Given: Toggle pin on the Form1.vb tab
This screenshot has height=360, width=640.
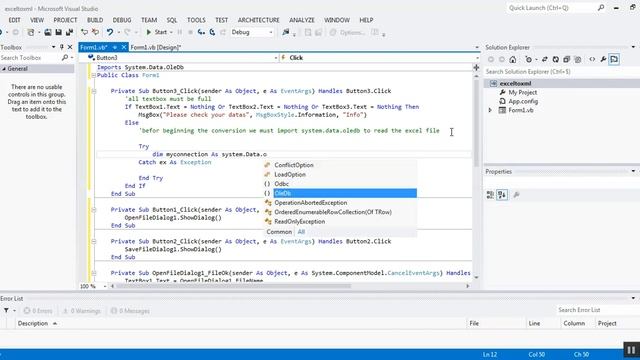Looking at the screenshot, I should pos(115,47).
